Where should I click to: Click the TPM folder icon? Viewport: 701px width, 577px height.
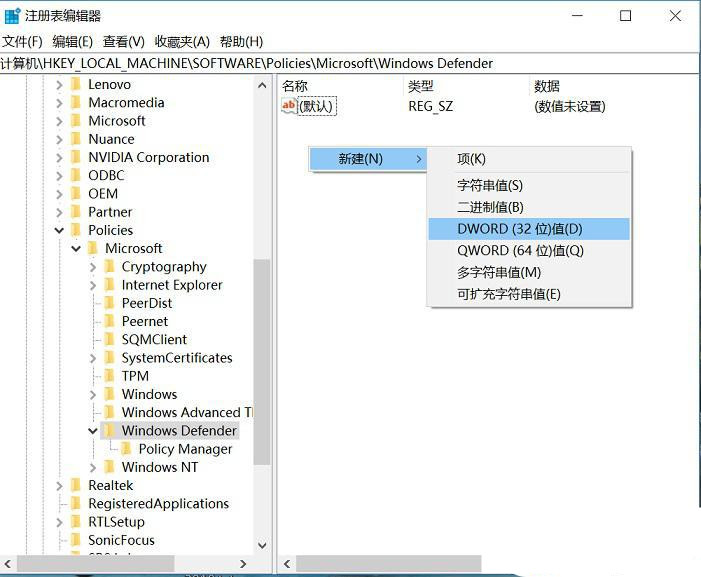(x=110, y=376)
